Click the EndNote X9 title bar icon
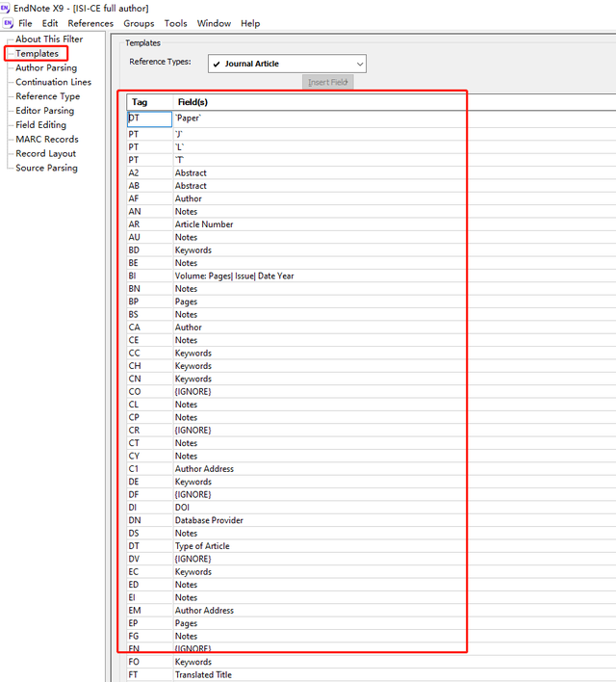Viewport: 616px width, 682px height. pos(5,8)
